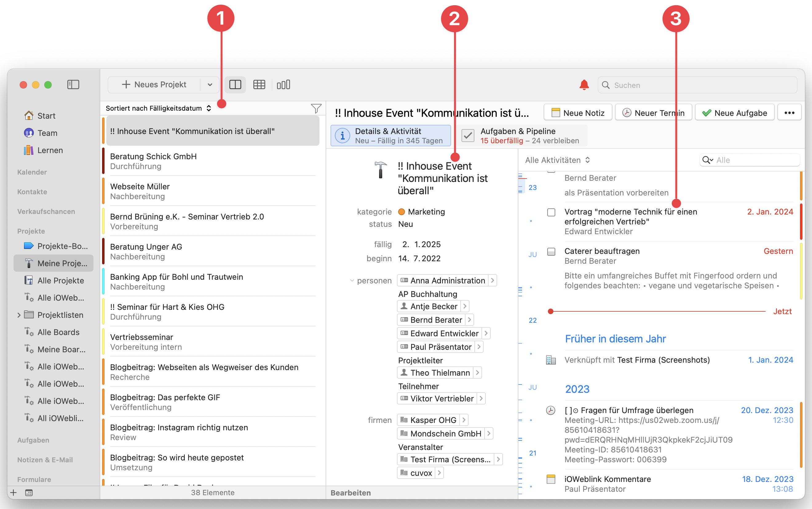
Task: Click the Neuer Termin button
Action: pyautogui.click(x=653, y=113)
